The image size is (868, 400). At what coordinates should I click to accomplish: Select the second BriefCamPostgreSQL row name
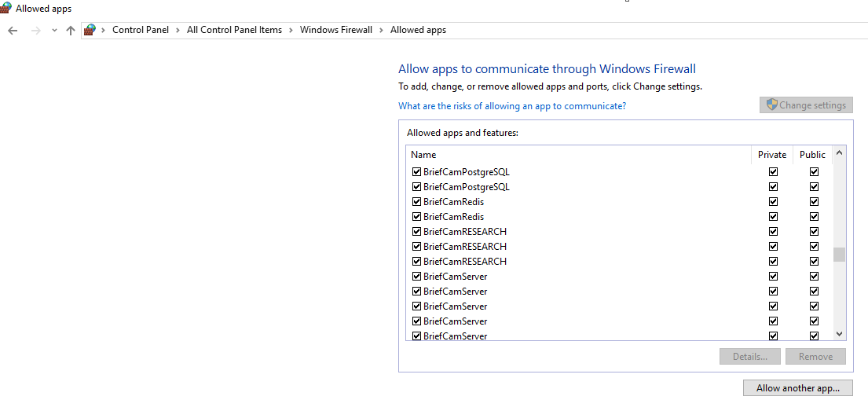tap(466, 187)
